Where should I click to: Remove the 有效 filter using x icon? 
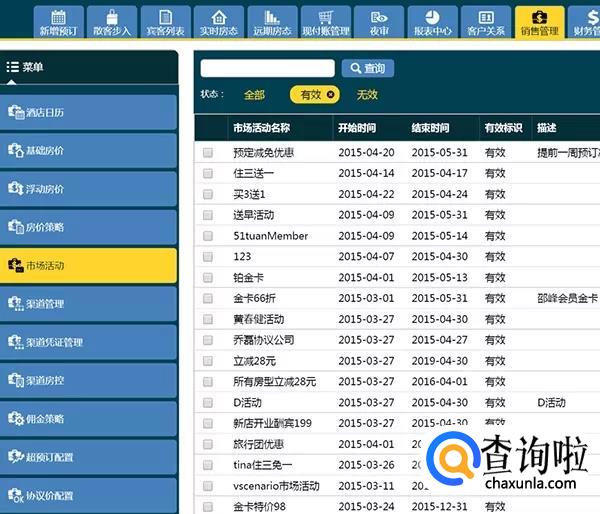click(330, 94)
